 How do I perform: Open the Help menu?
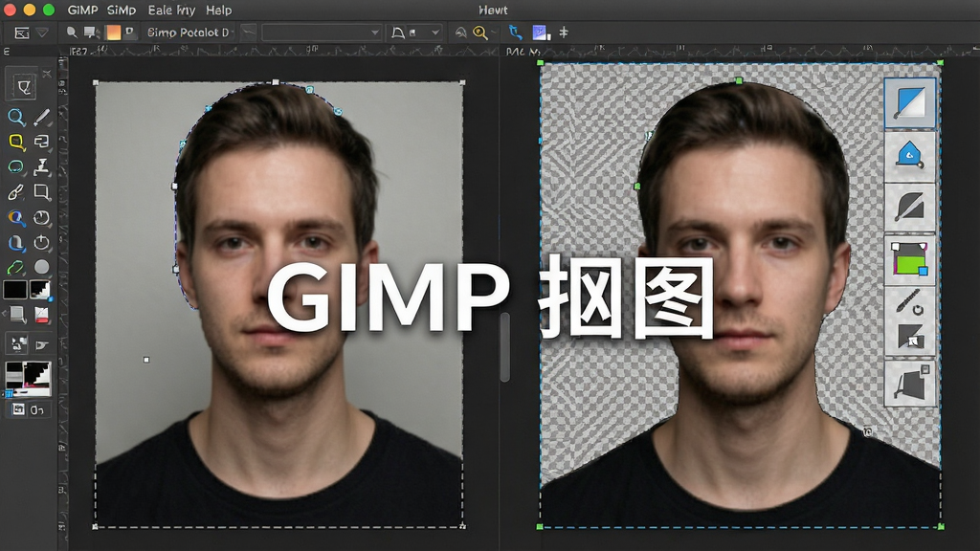coord(219,10)
